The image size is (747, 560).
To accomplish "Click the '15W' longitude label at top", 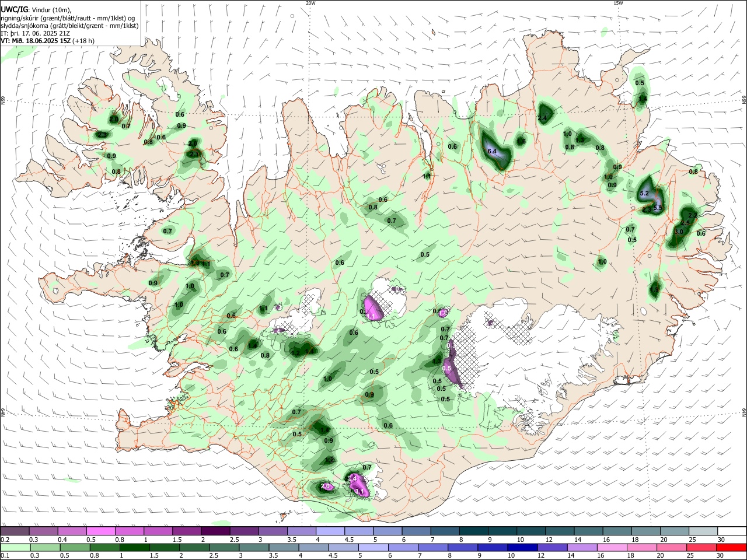I will [618, 2].
